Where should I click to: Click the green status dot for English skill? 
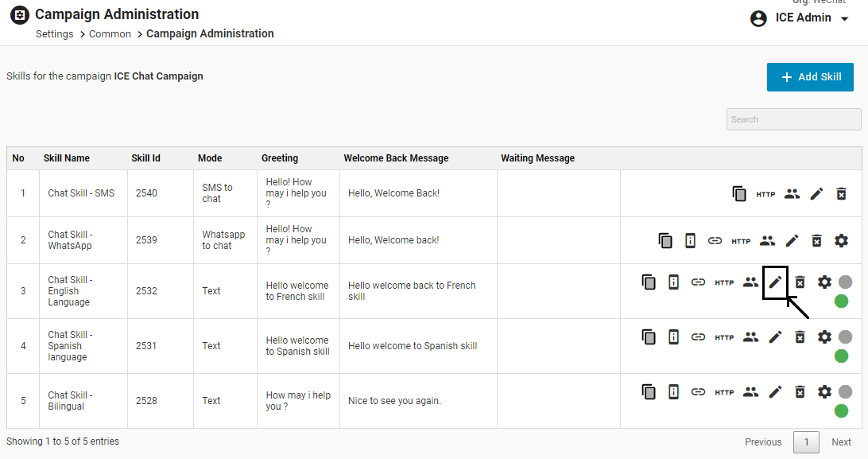click(x=841, y=301)
